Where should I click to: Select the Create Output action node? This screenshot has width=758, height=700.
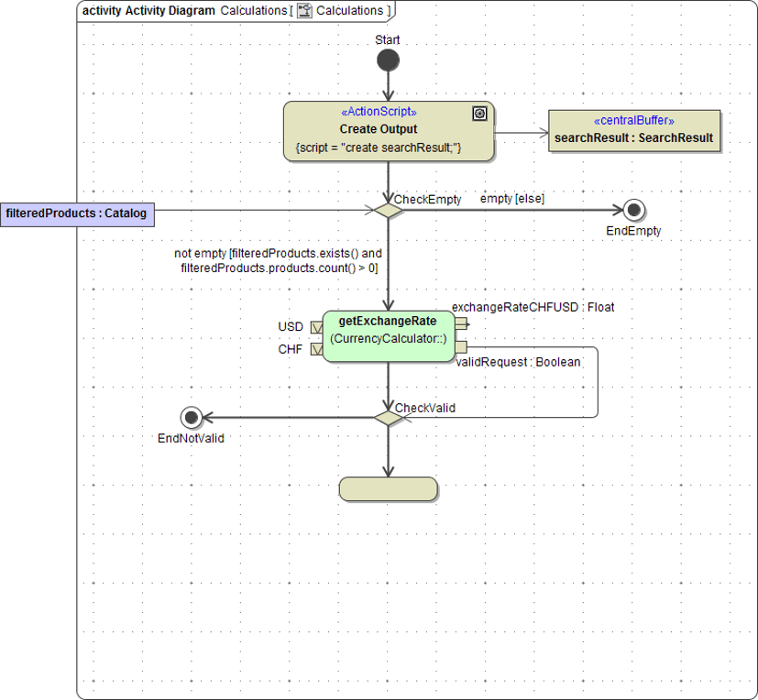[388, 131]
